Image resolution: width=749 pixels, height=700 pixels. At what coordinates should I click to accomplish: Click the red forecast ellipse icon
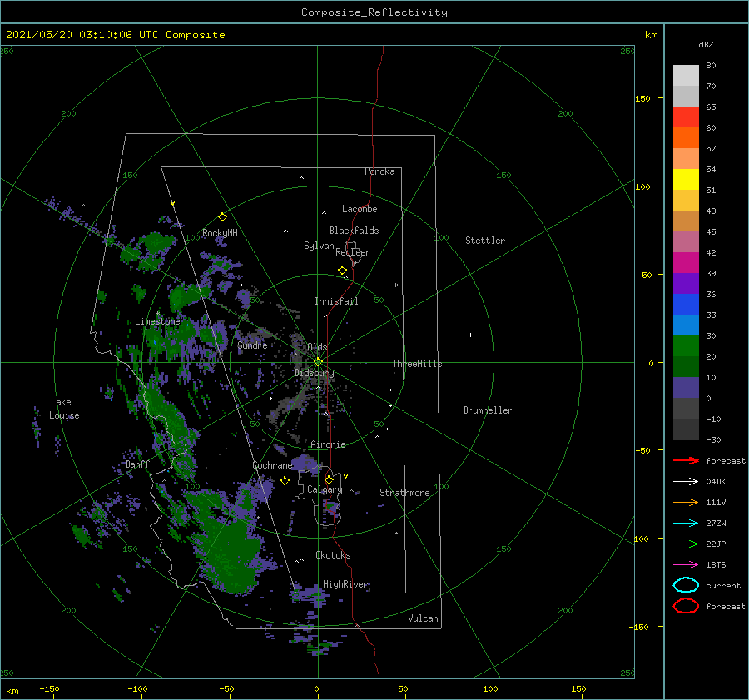pyautogui.click(x=686, y=606)
